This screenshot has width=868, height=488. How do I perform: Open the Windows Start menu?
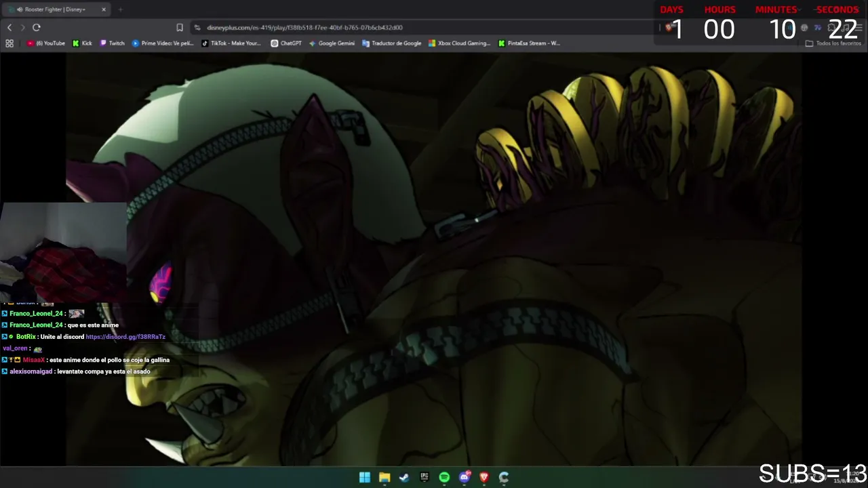pos(365,477)
